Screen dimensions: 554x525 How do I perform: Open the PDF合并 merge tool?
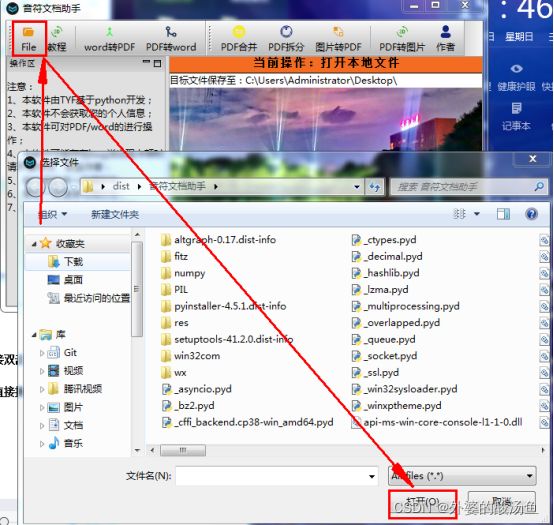click(239, 39)
